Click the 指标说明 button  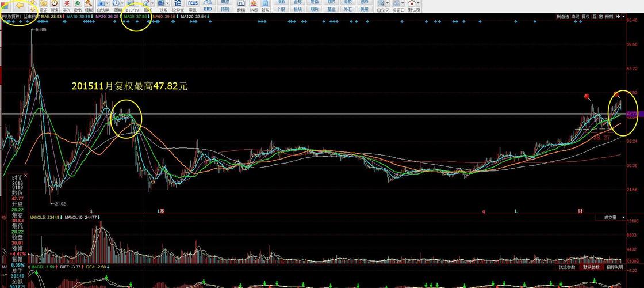click(615, 267)
